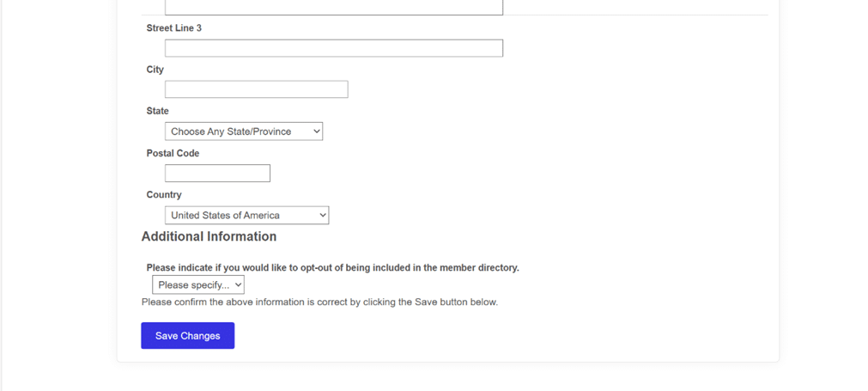Image resolution: width=868 pixels, height=391 pixels.
Task: Click the member directory opt-out question text
Action: coord(333,268)
